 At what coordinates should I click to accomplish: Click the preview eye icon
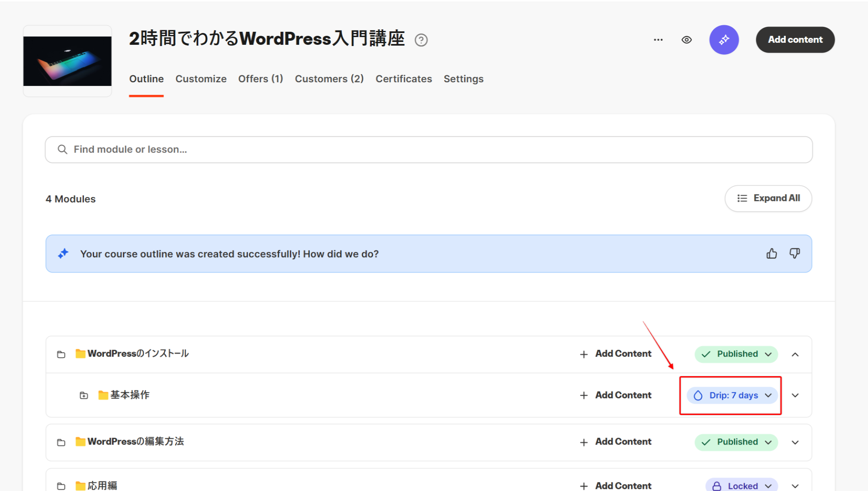tap(686, 40)
